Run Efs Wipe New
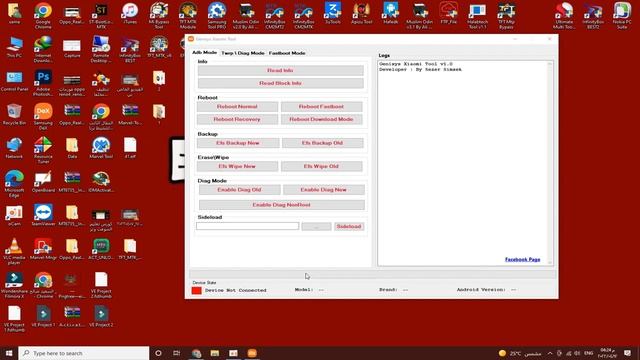 pos(237,167)
